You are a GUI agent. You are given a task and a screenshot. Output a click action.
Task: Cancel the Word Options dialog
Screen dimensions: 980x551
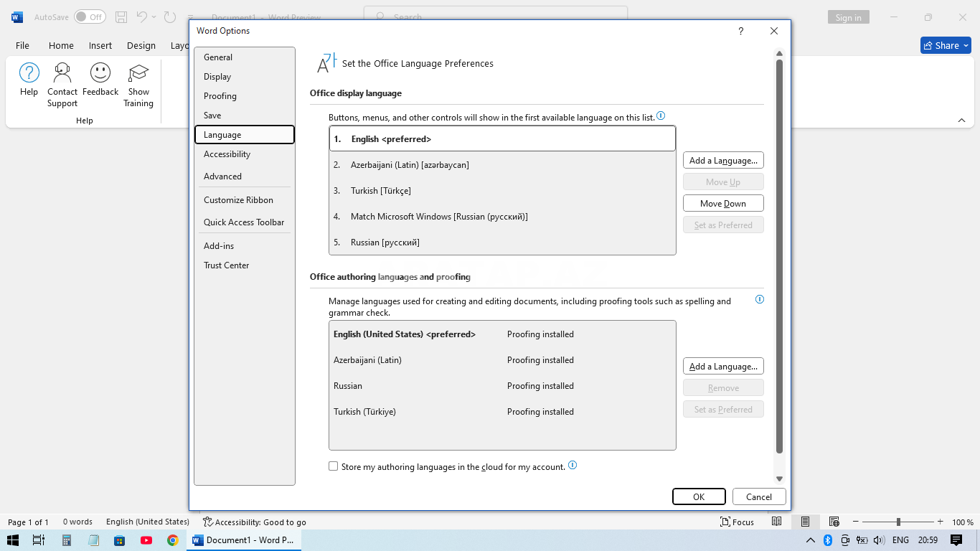pos(759,496)
